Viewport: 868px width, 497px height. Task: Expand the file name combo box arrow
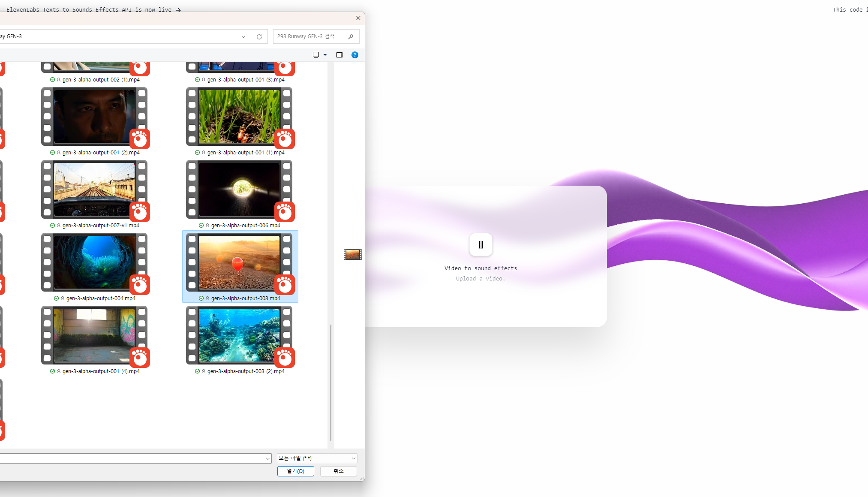(268, 458)
